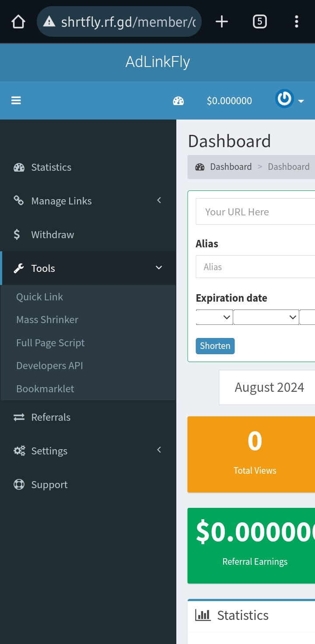The image size is (315, 644).
Task: Click the Support lifebuoy icon
Action: coord(19,485)
